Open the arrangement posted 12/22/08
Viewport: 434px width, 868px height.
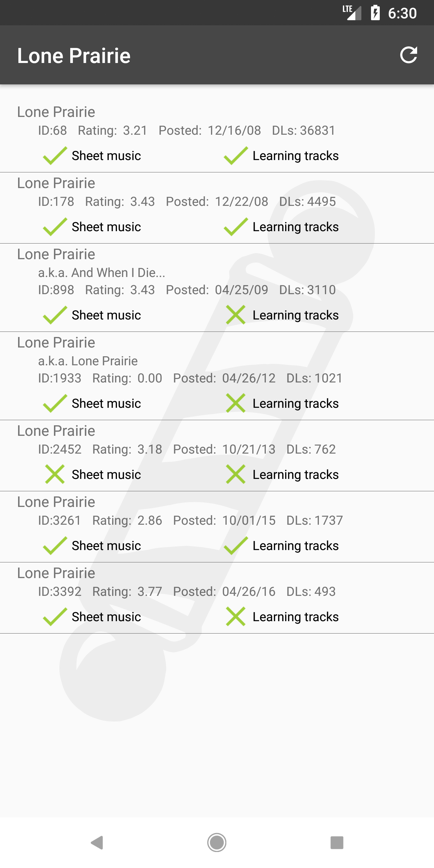pos(217,208)
